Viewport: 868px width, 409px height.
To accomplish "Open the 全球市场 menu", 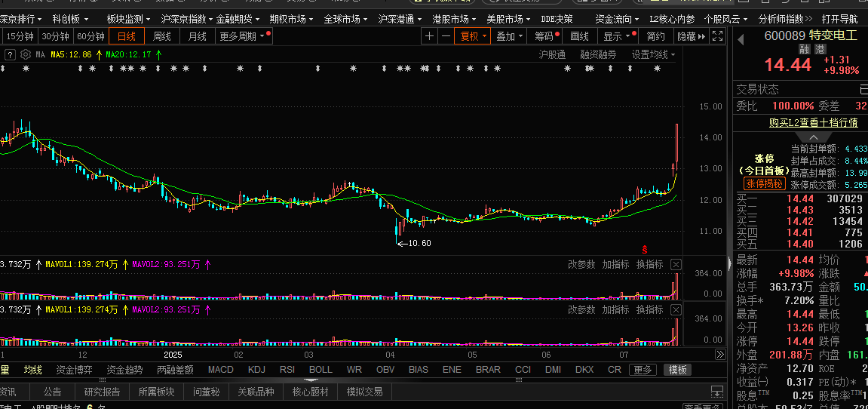I will [345, 19].
